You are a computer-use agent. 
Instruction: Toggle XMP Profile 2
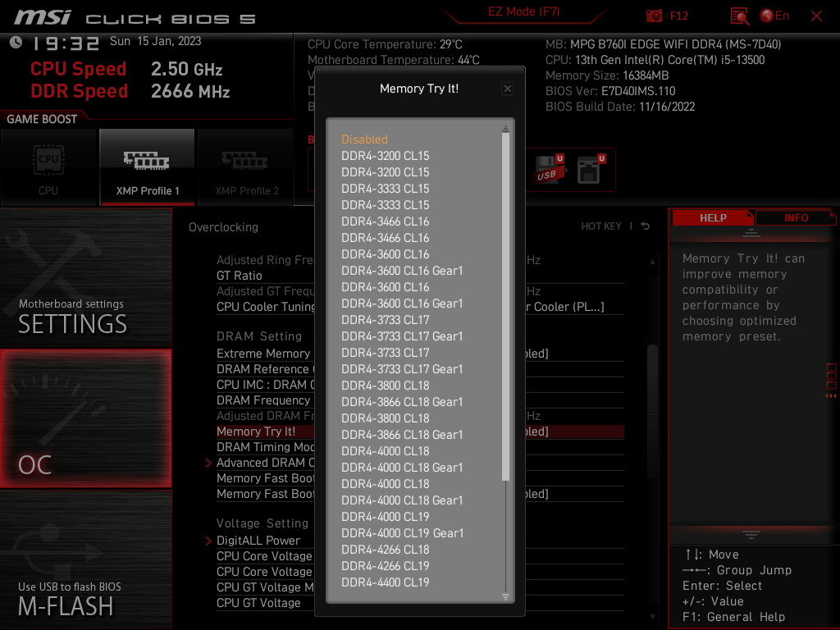coord(246,167)
